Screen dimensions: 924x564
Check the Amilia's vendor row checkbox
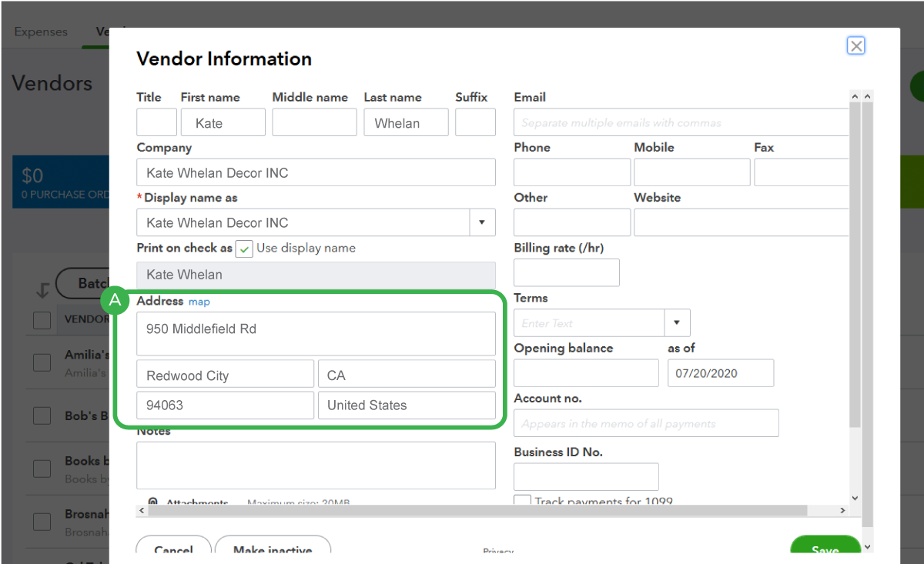point(42,362)
